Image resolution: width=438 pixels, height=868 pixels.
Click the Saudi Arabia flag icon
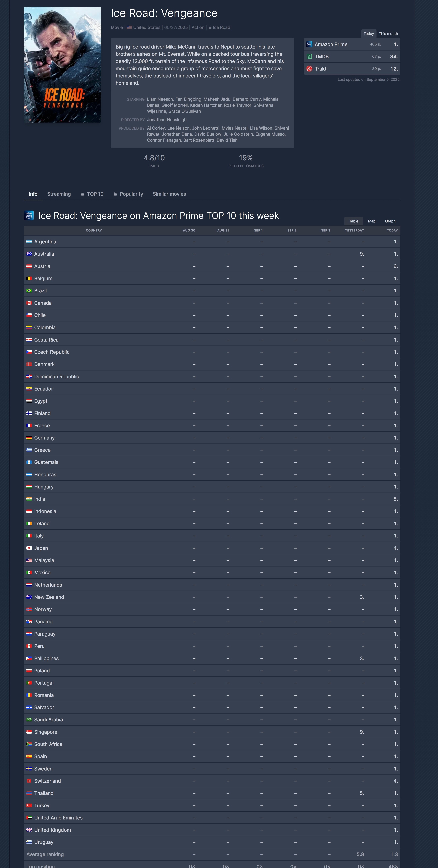tap(29, 720)
